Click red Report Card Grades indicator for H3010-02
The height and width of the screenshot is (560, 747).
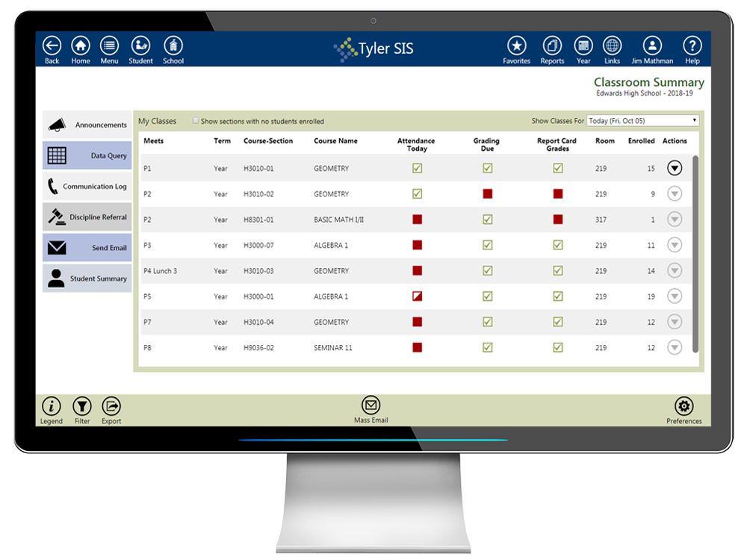(x=558, y=194)
